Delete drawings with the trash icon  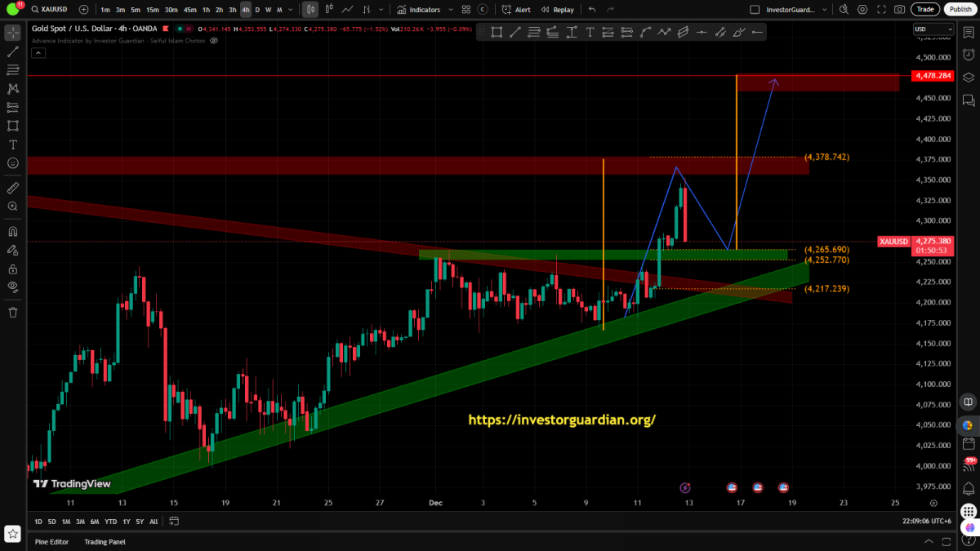tap(13, 312)
